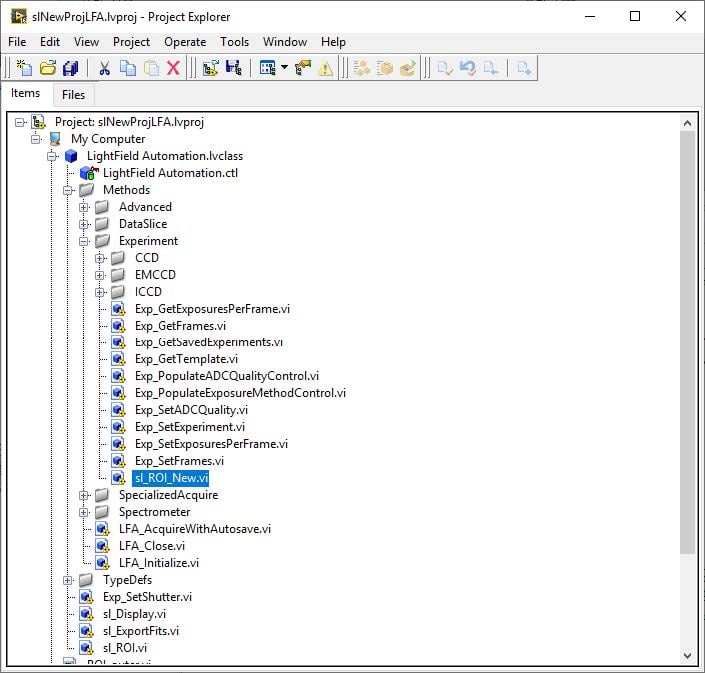This screenshot has width=705, height=673.
Task: Click the Deploy package arrow icon
Action: pyautogui.click(x=408, y=68)
